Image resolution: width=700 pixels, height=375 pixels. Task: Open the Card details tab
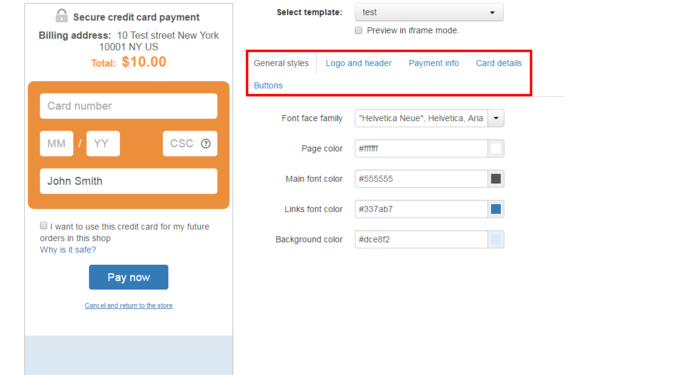[x=499, y=63]
